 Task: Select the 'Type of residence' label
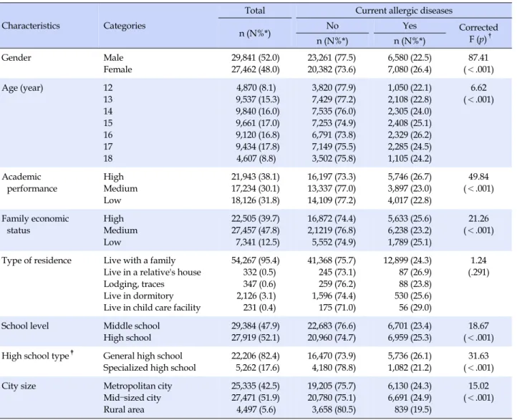tap(37, 260)
